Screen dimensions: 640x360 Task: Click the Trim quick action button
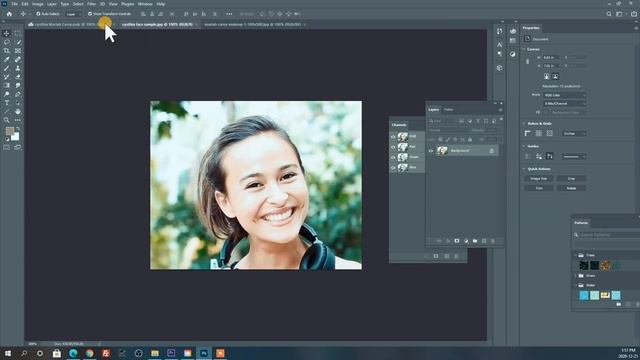[539, 188]
